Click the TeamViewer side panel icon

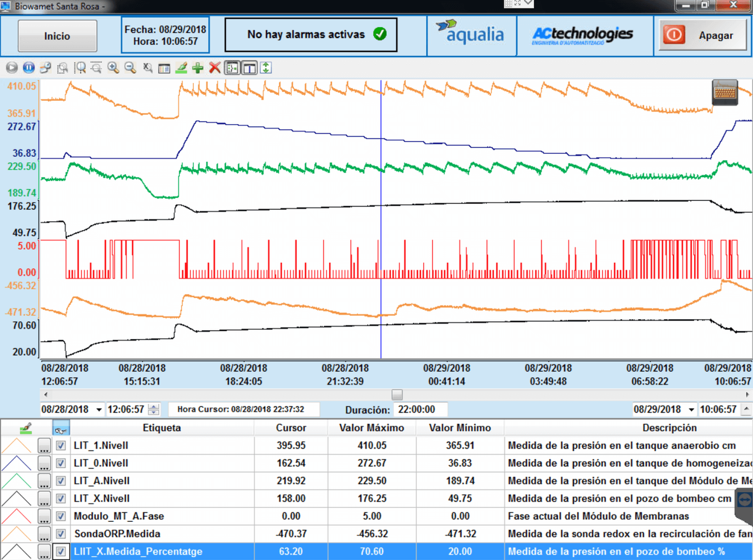pos(745,499)
